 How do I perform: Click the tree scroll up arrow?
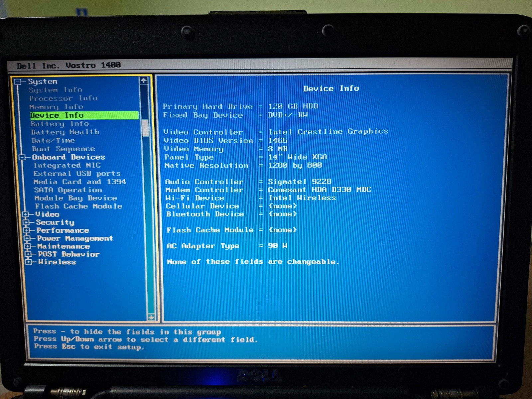[x=144, y=80]
